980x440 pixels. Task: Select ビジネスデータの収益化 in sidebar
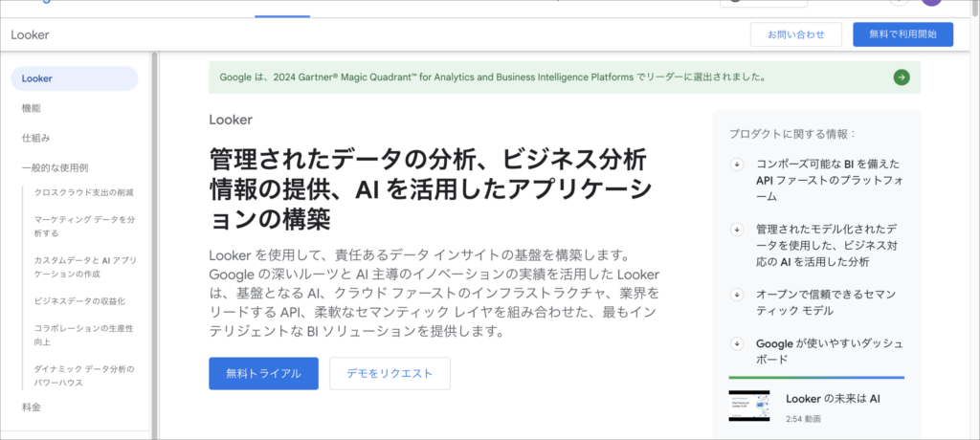click(x=79, y=300)
